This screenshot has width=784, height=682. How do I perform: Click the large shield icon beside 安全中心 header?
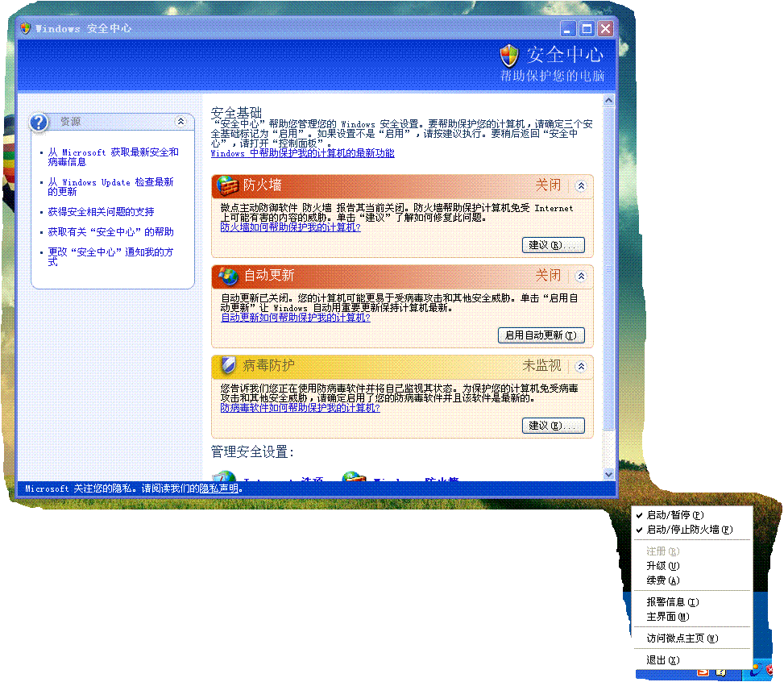pos(509,55)
